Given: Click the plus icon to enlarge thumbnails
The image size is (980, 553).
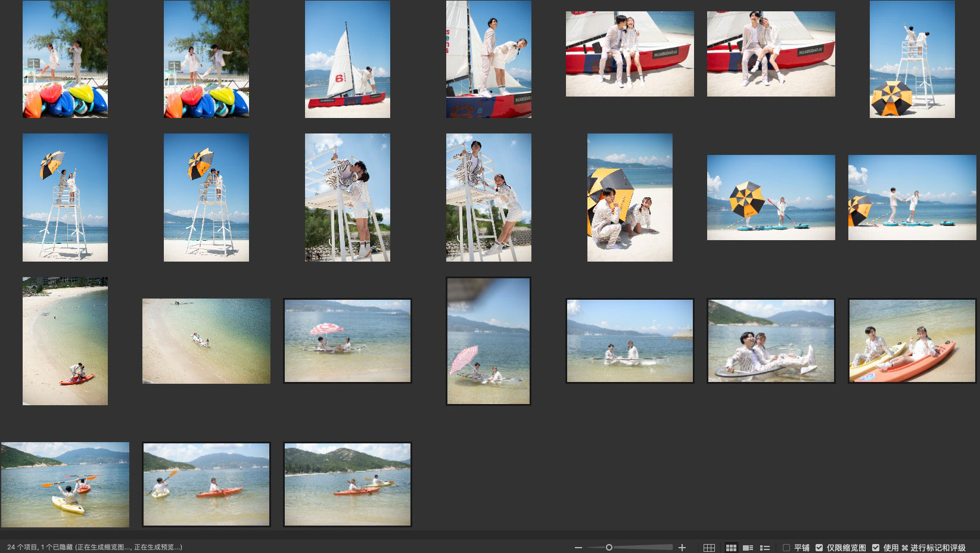Looking at the screenshot, I should click(682, 548).
